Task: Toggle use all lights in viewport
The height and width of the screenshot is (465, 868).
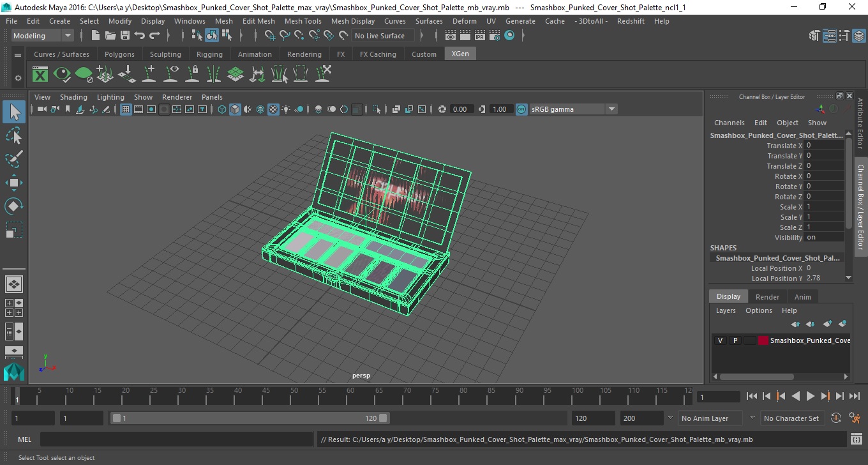Action: pos(286,109)
